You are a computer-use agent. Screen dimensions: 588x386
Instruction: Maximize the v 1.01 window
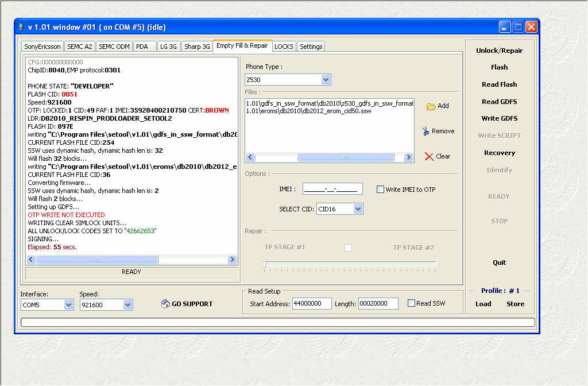pyautogui.click(x=518, y=27)
